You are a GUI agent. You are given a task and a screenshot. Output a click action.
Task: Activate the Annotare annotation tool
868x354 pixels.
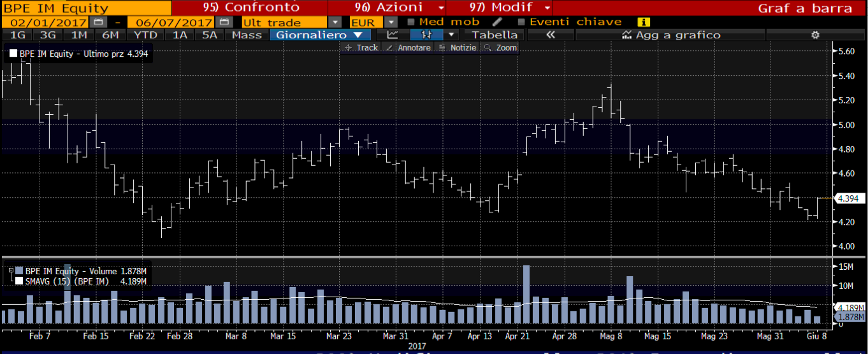(410, 48)
